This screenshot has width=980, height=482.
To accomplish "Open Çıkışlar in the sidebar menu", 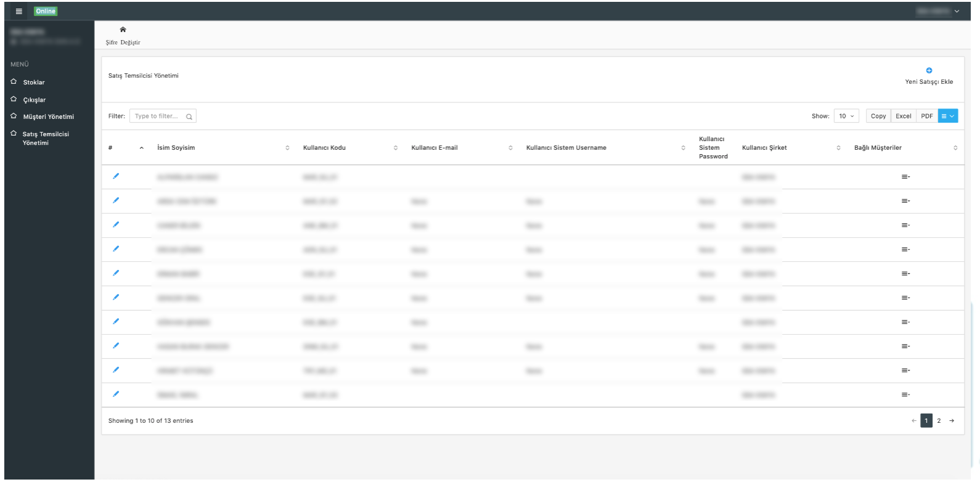I will [35, 100].
